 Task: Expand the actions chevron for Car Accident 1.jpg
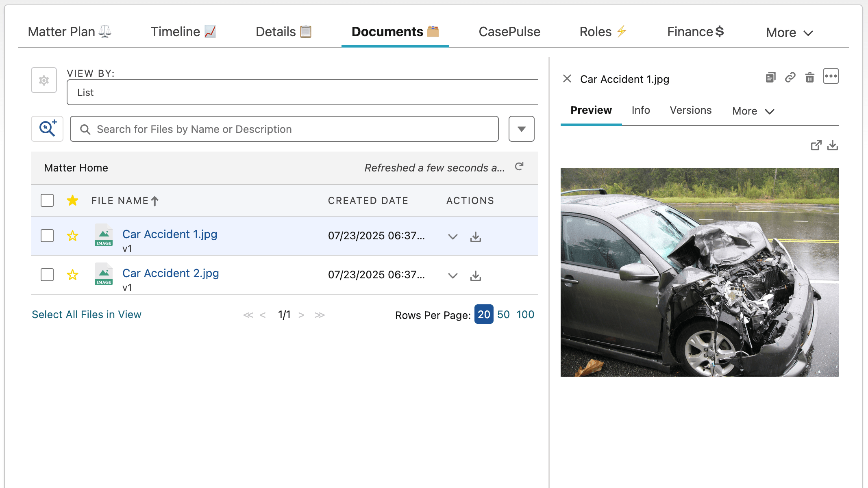coord(452,236)
